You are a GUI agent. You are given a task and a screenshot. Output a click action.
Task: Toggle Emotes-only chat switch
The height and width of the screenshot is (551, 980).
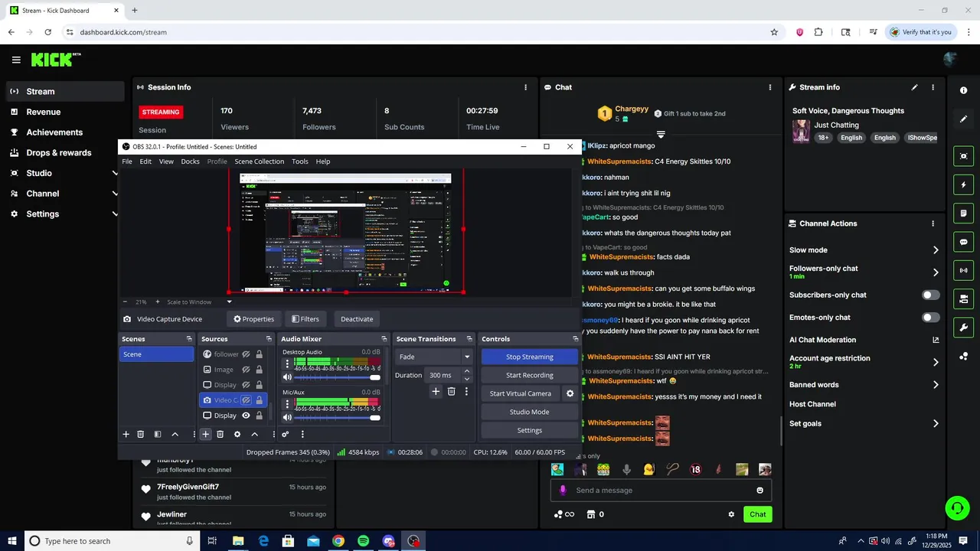click(930, 318)
